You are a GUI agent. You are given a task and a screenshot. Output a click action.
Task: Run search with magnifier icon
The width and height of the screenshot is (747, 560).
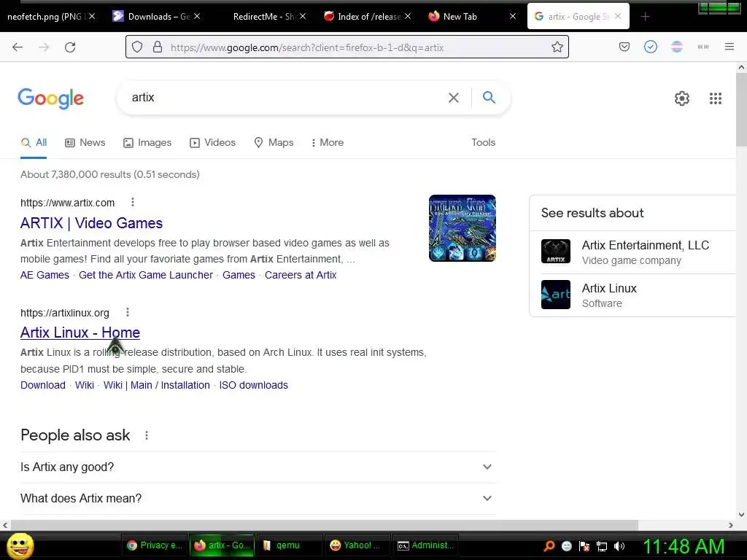tap(489, 97)
